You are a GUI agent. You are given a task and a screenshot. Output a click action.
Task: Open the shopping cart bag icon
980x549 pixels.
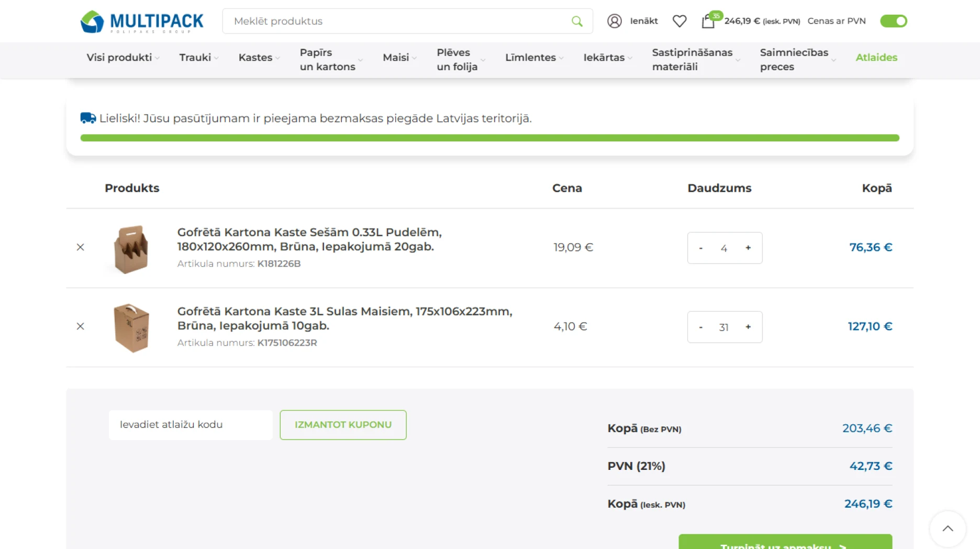coord(708,21)
